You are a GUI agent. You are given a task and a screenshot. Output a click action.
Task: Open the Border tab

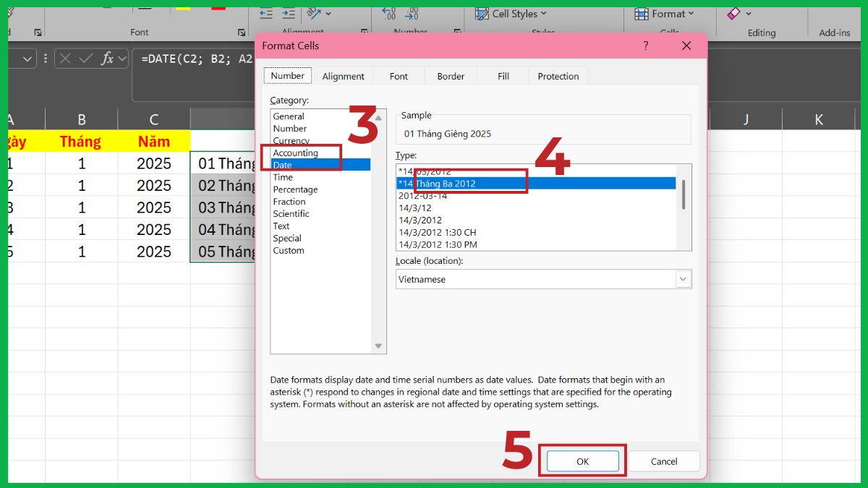coord(451,76)
